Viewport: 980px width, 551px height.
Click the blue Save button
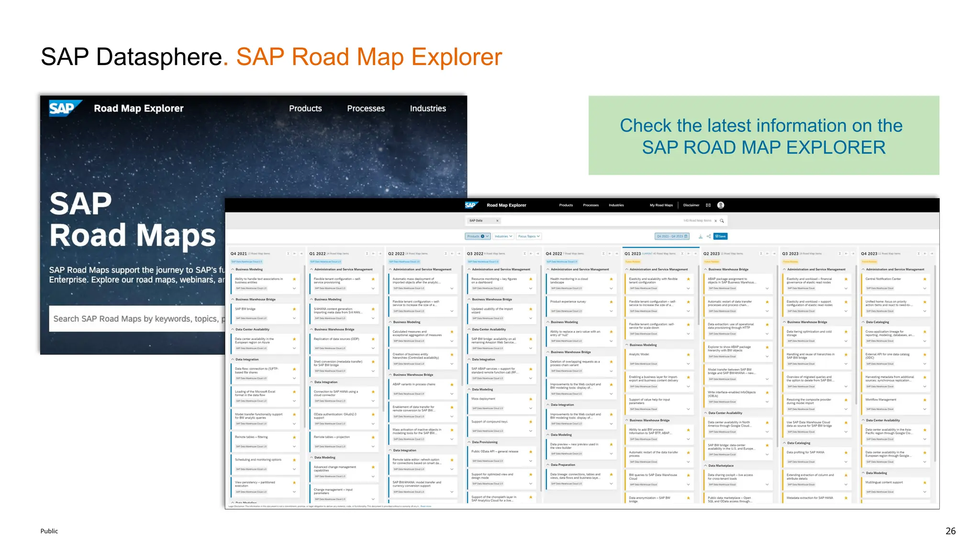[x=721, y=236]
